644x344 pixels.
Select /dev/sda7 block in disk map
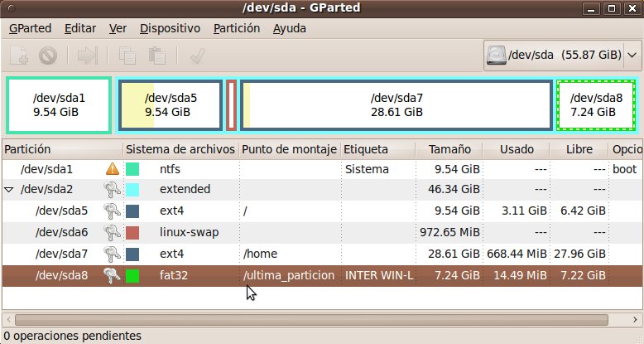(396, 105)
